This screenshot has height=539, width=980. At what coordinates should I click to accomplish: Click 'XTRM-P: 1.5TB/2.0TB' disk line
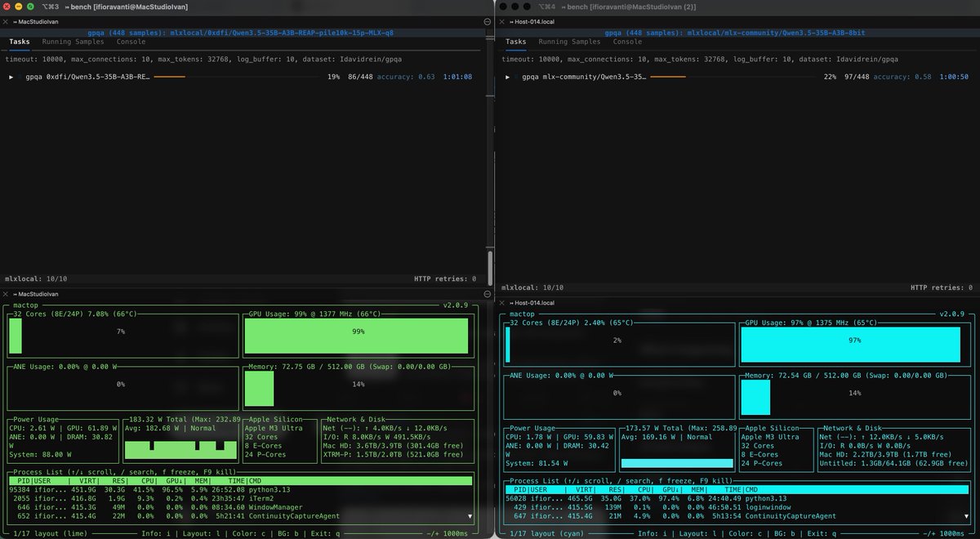(394, 454)
